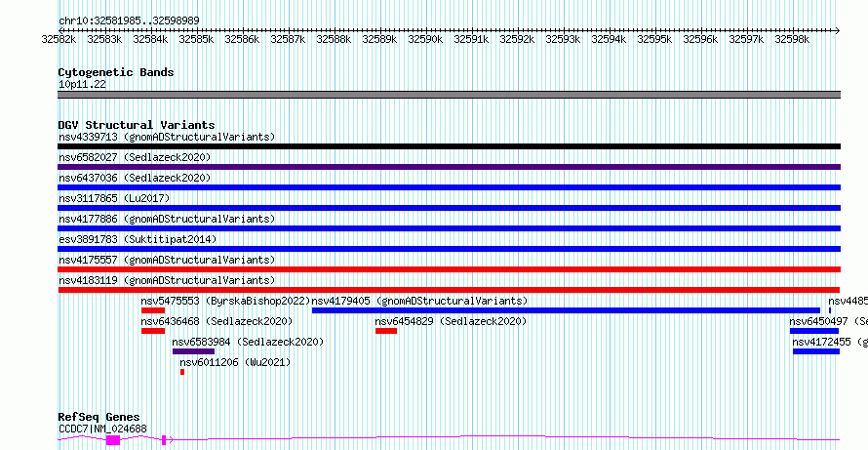Select the blue nsv6450497 variant bar

[x=814, y=331]
